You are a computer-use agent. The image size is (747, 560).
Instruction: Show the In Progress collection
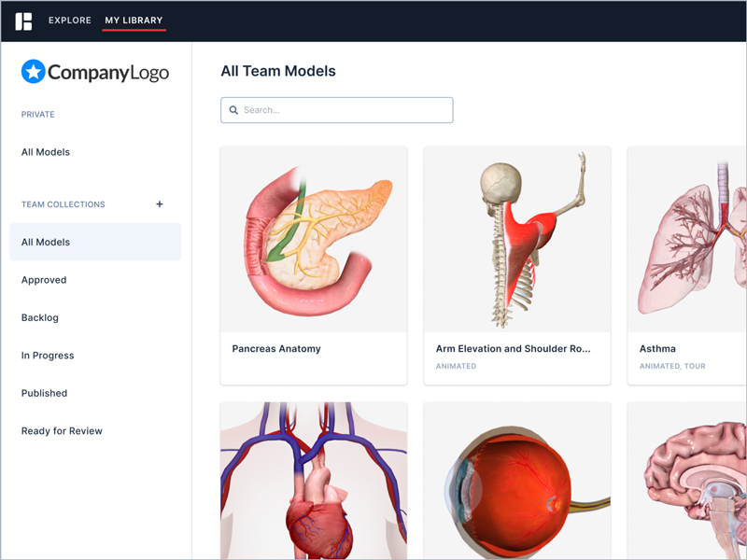(x=48, y=356)
